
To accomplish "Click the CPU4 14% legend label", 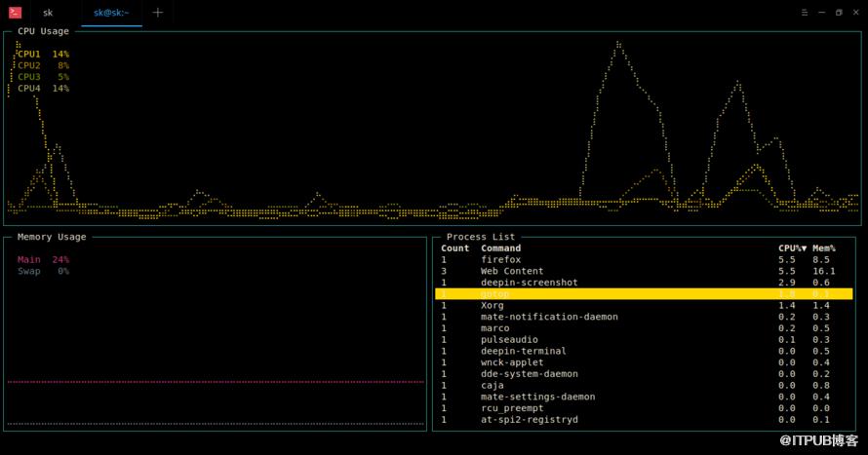I will 43,89.
